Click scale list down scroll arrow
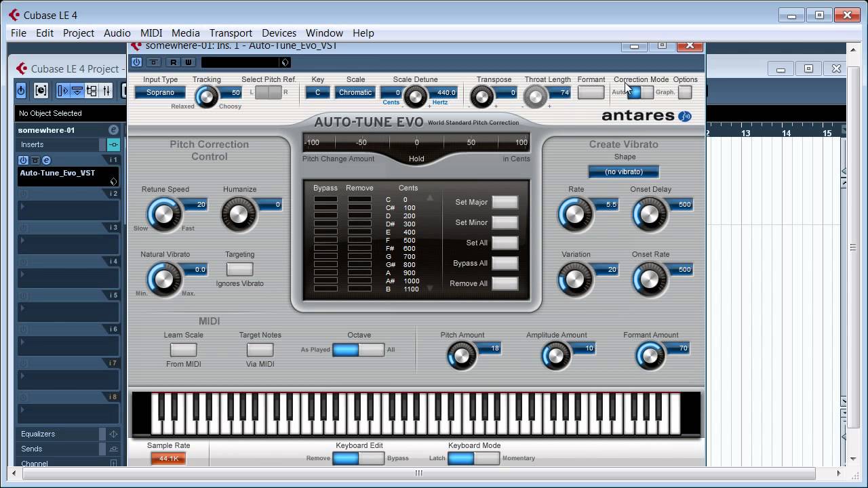The width and height of the screenshot is (868, 488). (429, 289)
